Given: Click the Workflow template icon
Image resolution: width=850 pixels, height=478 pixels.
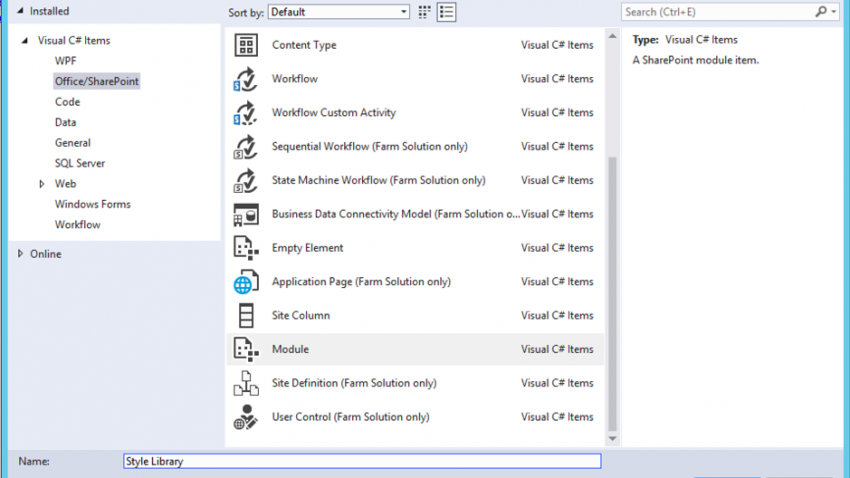Looking at the screenshot, I should (246, 79).
